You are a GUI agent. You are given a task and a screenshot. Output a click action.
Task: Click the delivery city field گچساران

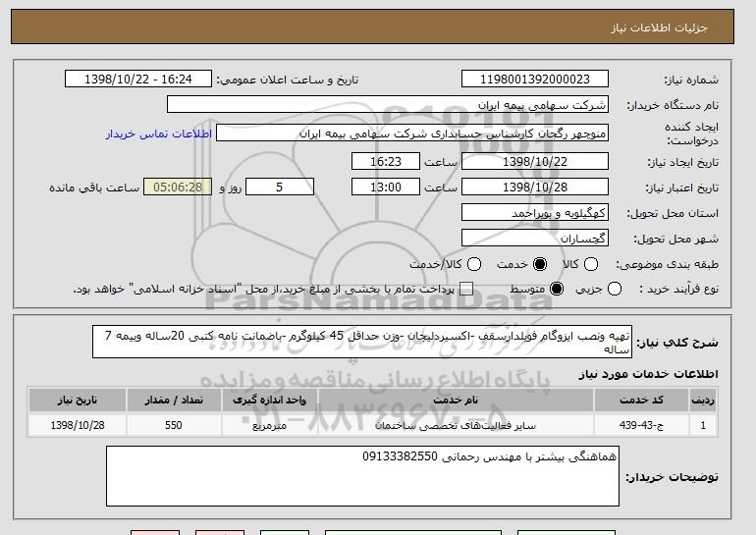click(x=535, y=239)
